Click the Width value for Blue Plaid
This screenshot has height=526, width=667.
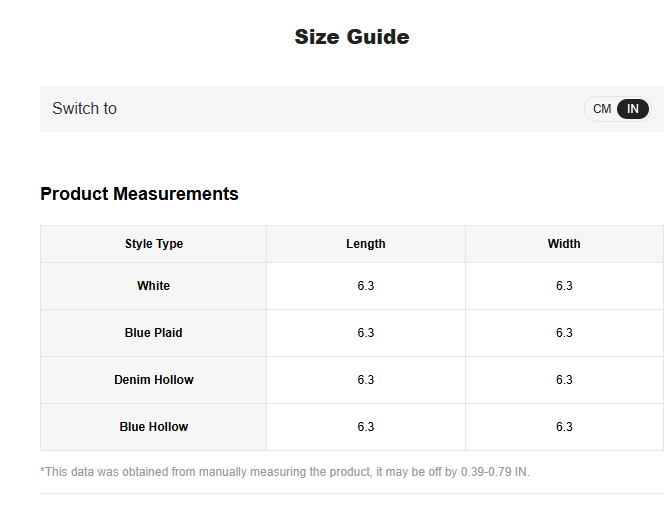(564, 333)
